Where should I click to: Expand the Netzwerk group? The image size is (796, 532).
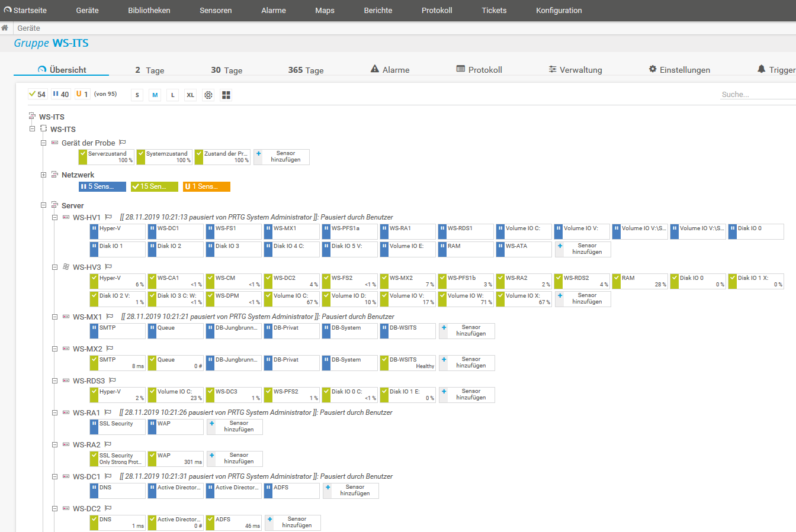[43, 175]
